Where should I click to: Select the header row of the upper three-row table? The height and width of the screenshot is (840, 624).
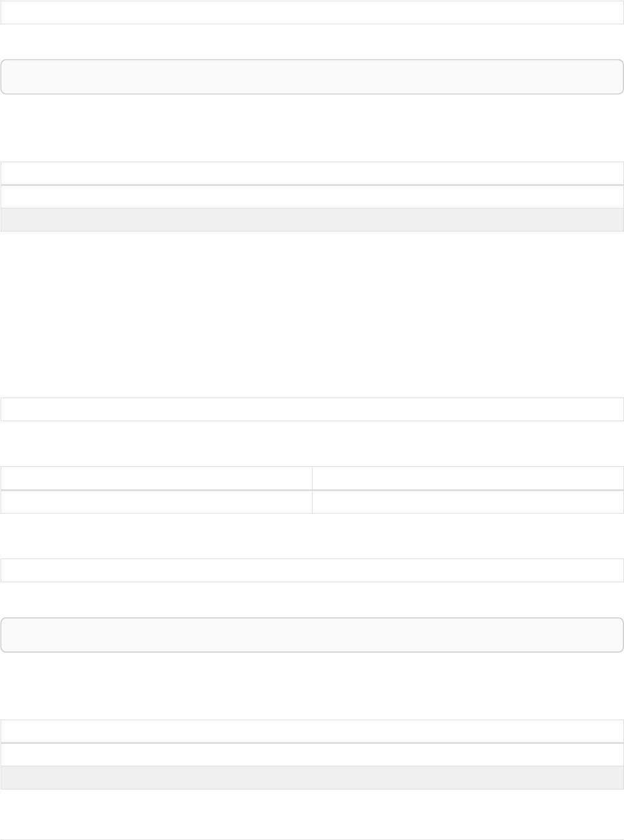tap(312, 173)
